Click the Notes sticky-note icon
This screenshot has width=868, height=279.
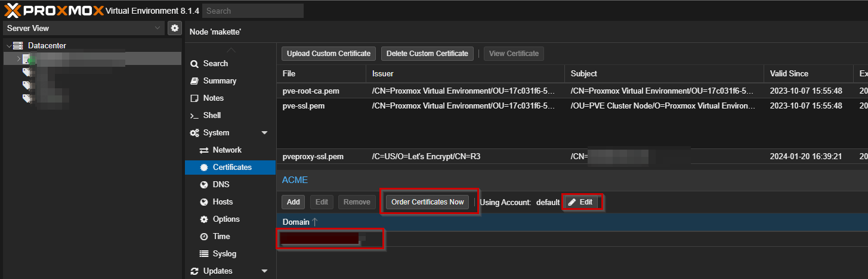[194, 98]
